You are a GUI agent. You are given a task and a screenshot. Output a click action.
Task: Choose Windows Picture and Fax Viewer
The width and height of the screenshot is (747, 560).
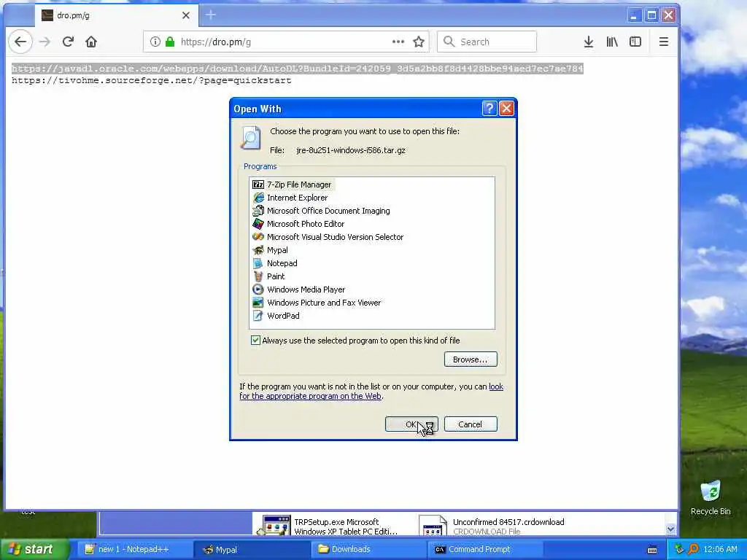(317, 303)
